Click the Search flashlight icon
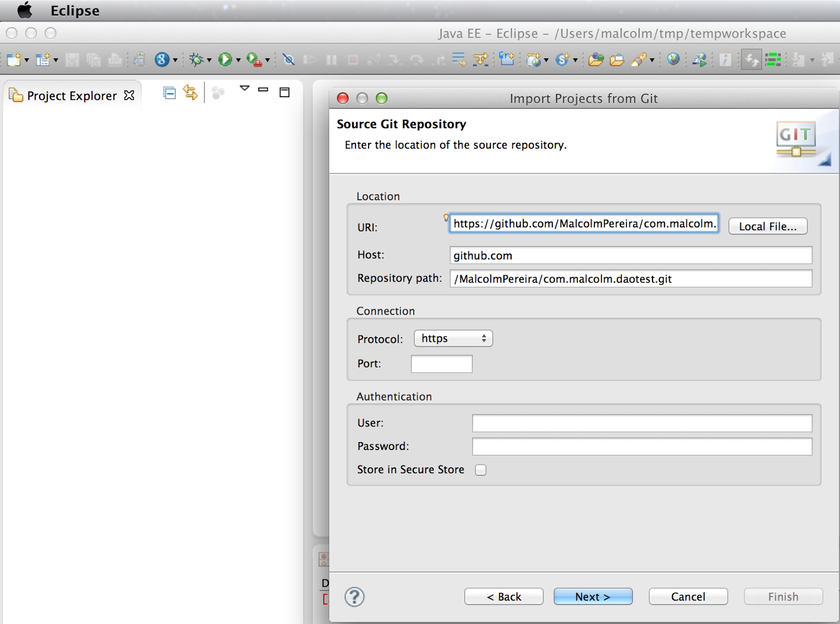 click(x=638, y=59)
